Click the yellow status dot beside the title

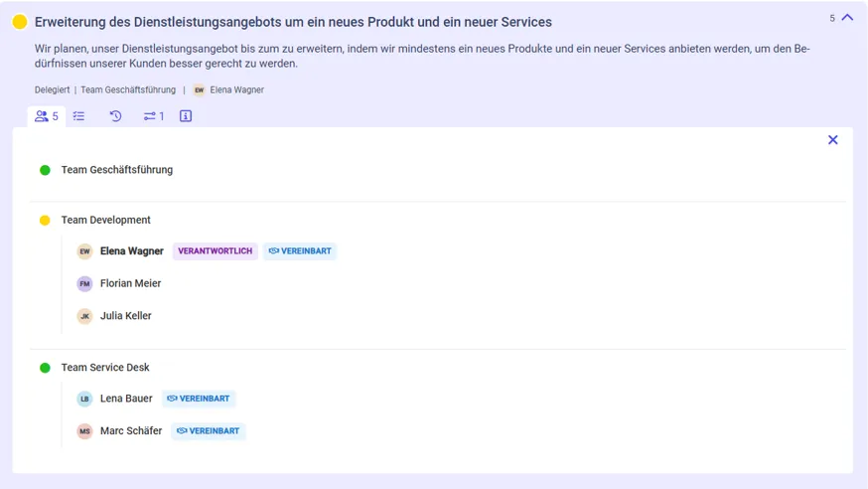[x=20, y=22]
